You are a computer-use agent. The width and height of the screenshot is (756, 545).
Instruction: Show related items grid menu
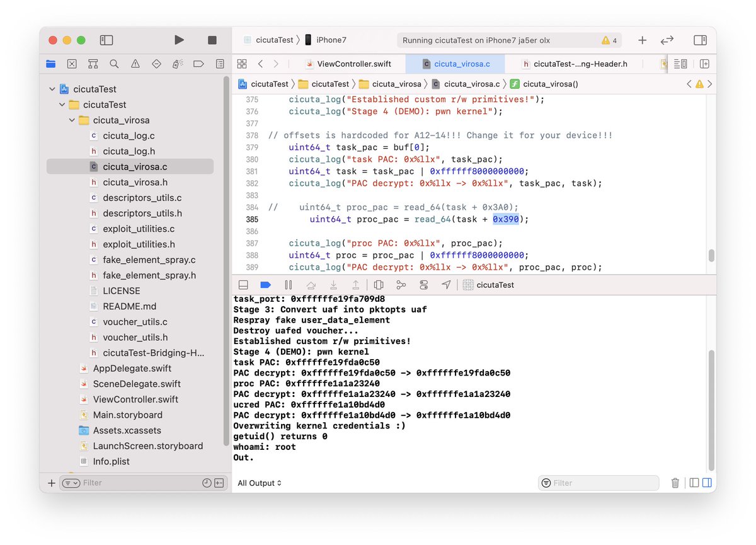(241, 64)
